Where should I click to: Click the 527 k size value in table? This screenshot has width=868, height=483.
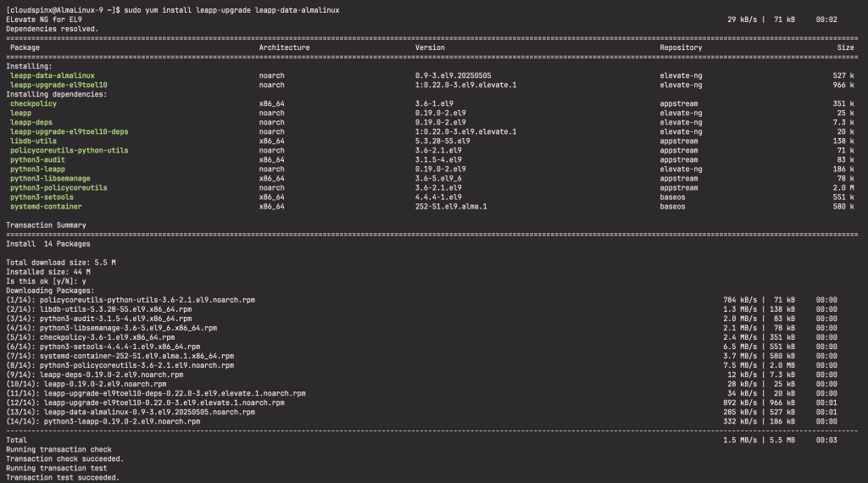(x=843, y=75)
